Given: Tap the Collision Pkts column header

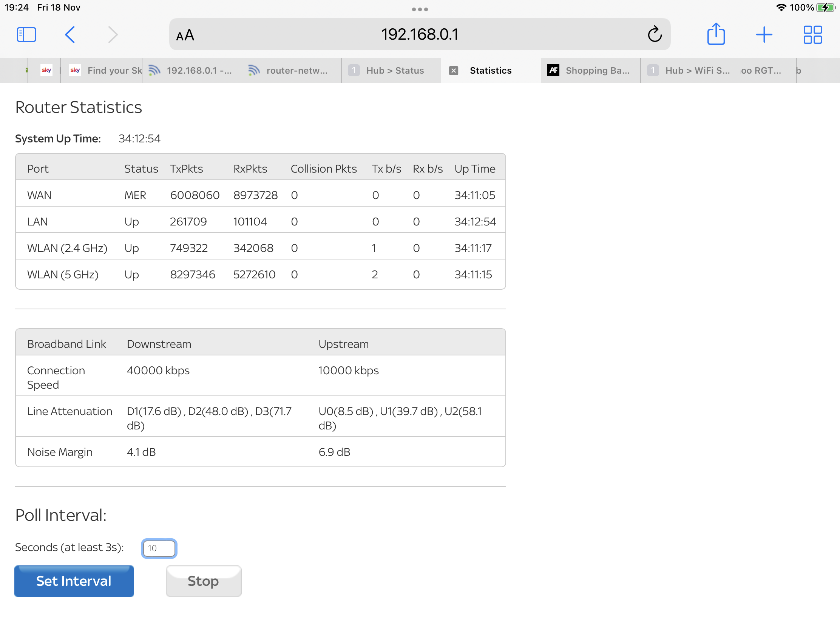Looking at the screenshot, I should pyautogui.click(x=324, y=168).
